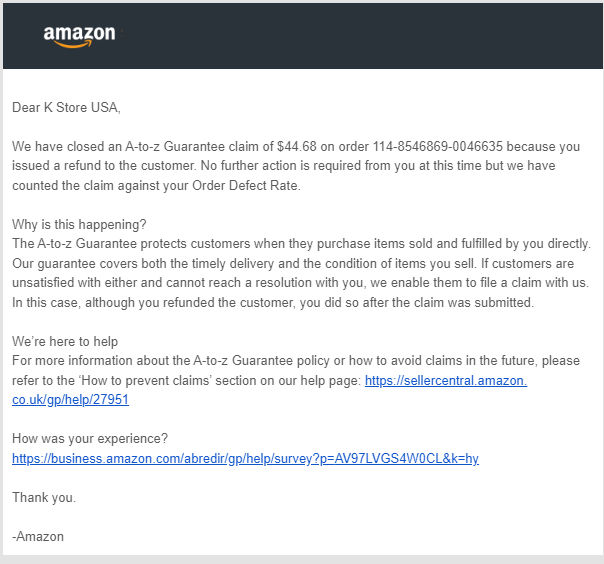Open the business.amazon.com survey link
Image resolution: width=604 pixels, height=564 pixels.
click(245, 458)
